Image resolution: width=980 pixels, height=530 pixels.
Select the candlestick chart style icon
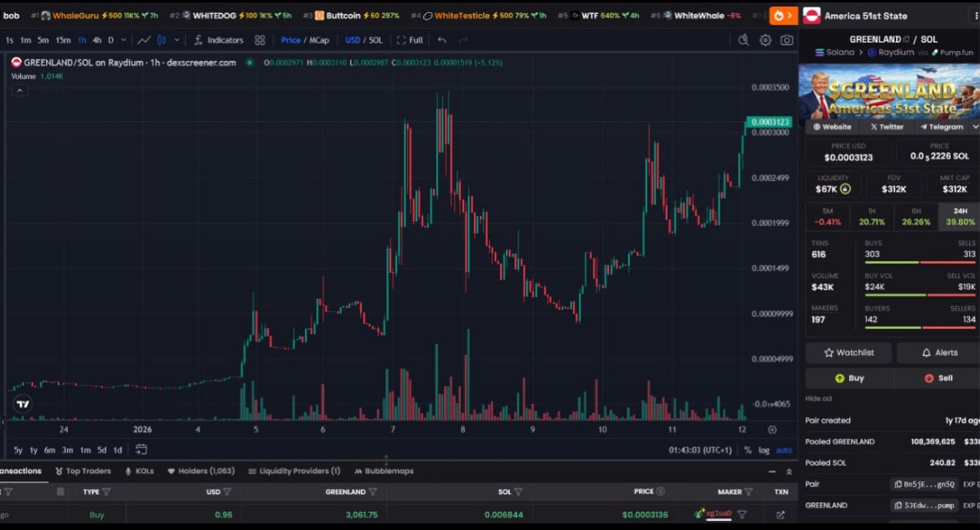coord(162,40)
